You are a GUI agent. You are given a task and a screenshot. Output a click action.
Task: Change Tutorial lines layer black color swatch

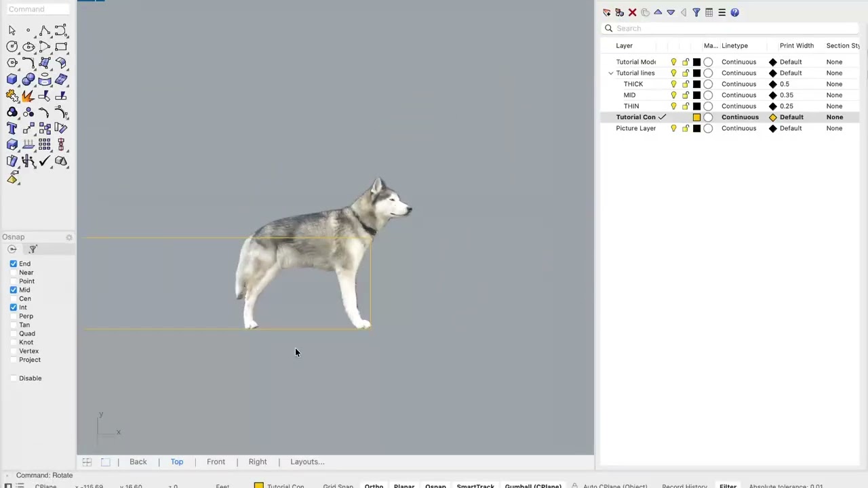click(x=696, y=73)
